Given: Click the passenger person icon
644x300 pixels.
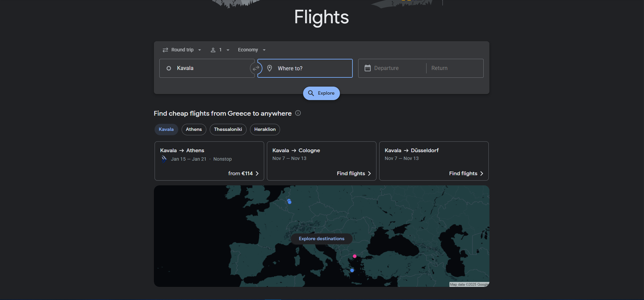Looking at the screenshot, I should point(213,50).
